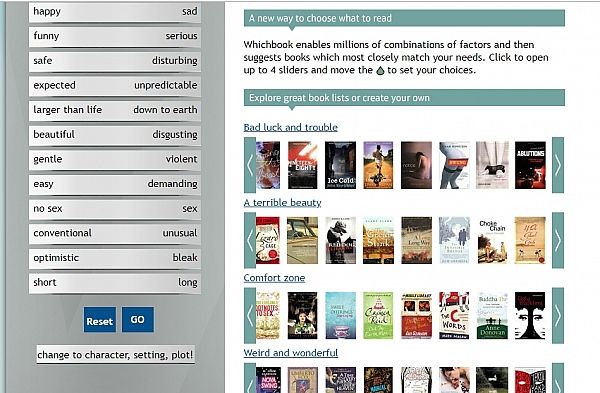Click the Reset button
Image resolution: width=600 pixels, height=393 pixels.
tap(99, 320)
